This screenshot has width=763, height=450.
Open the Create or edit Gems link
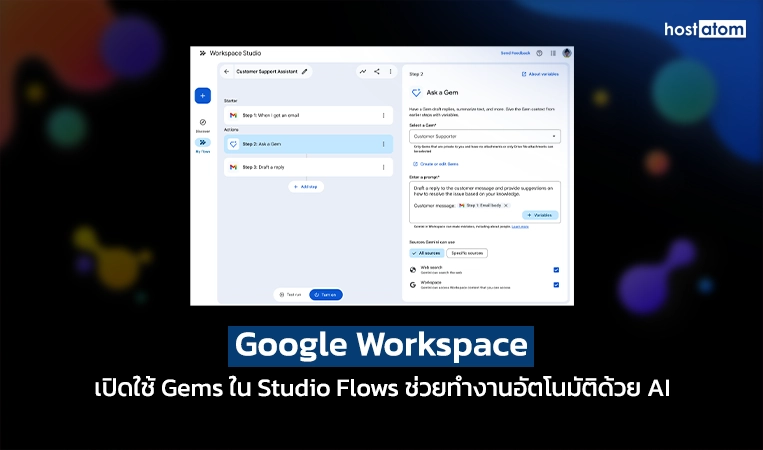click(436, 164)
